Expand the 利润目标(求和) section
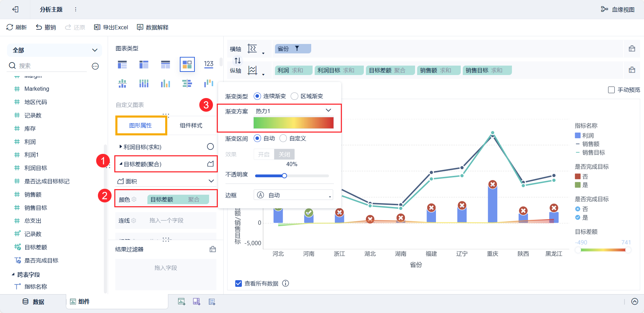644x313 pixels. coord(121,147)
